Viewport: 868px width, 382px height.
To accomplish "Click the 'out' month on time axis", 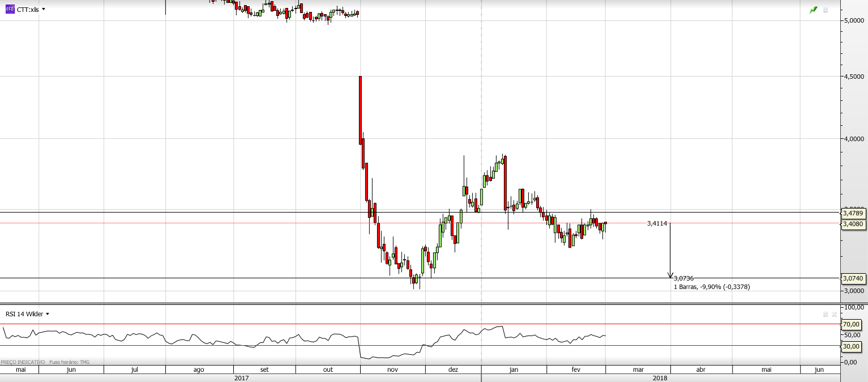I will (x=328, y=370).
